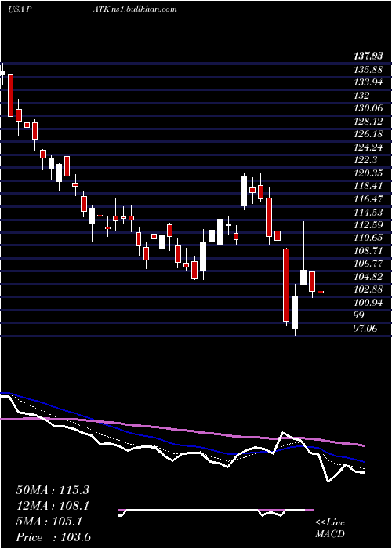Click the 112.59 price axis label

point(368,224)
